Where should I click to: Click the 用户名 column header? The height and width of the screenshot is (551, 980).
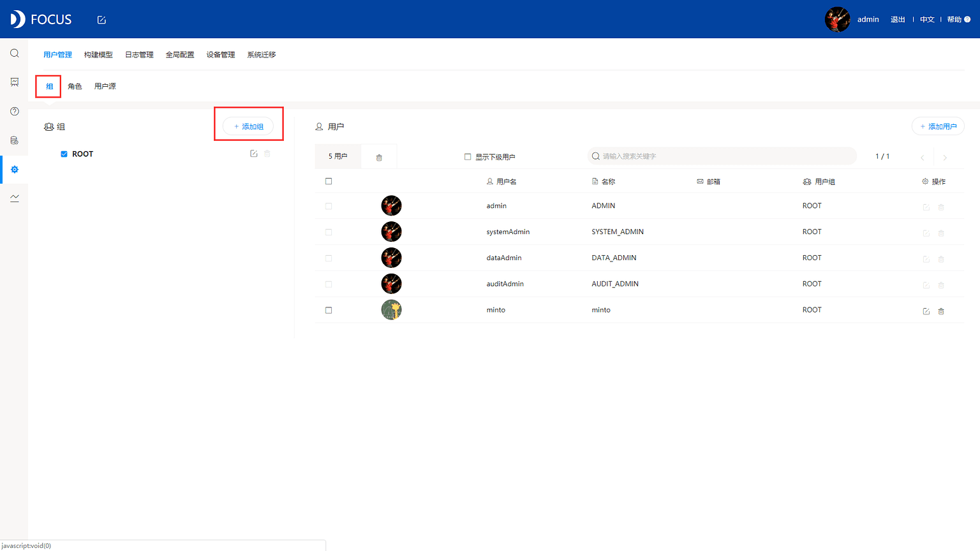(x=501, y=182)
